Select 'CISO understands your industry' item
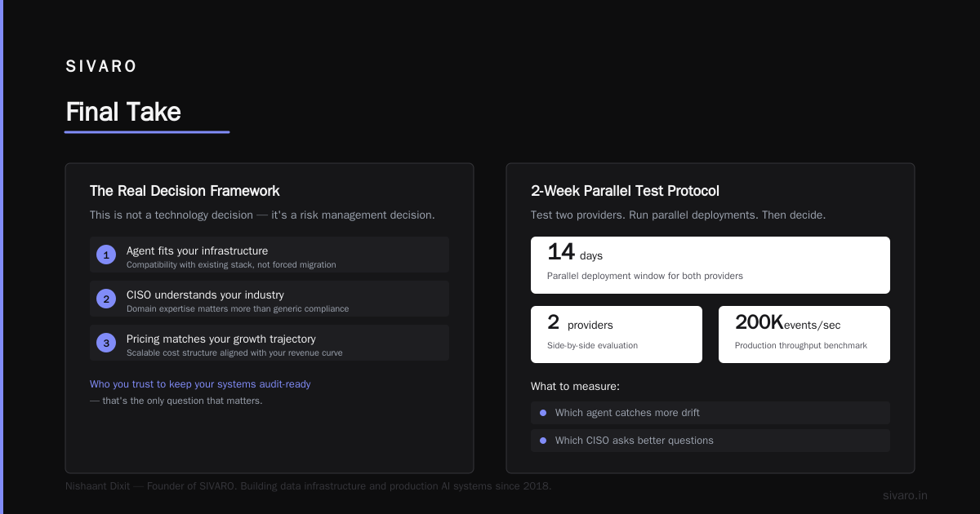This screenshot has height=514, width=980. click(x=269, y=299)
